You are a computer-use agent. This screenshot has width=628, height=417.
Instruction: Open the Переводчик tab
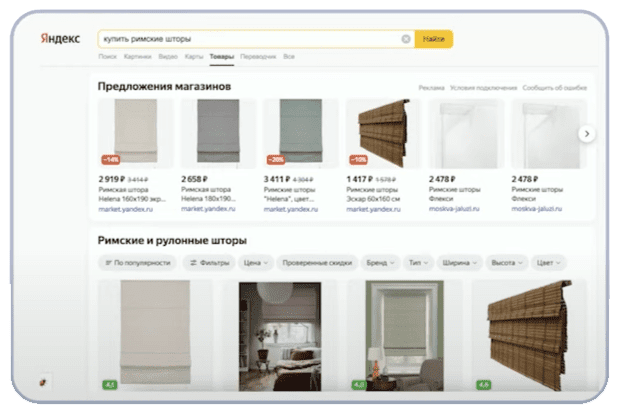click(x=258, y=56)
